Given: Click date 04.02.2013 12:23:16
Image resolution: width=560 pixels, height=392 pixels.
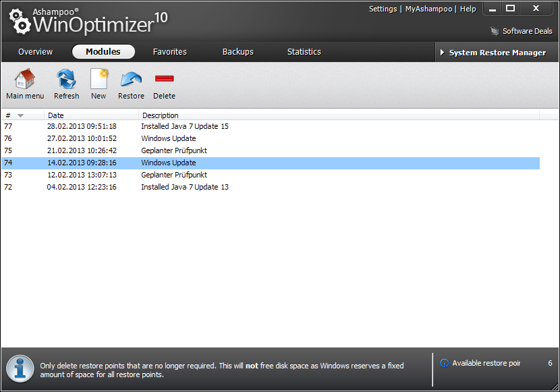Looking at the screenshot, I should (x=82, y=187).
